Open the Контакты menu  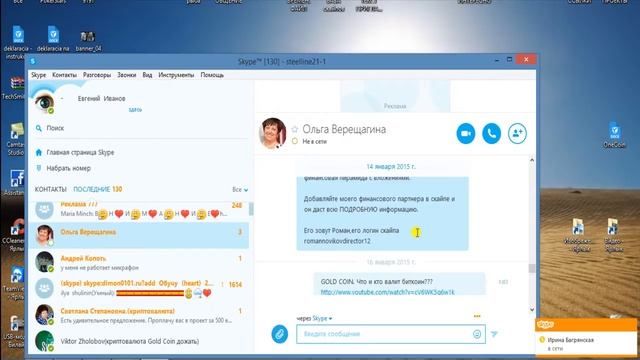click(64, 75)
